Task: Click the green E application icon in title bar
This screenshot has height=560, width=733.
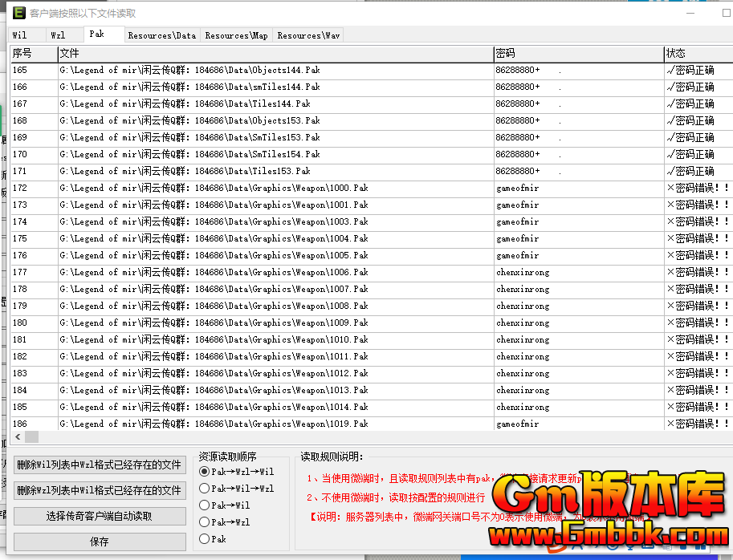Action: (16, 12)
